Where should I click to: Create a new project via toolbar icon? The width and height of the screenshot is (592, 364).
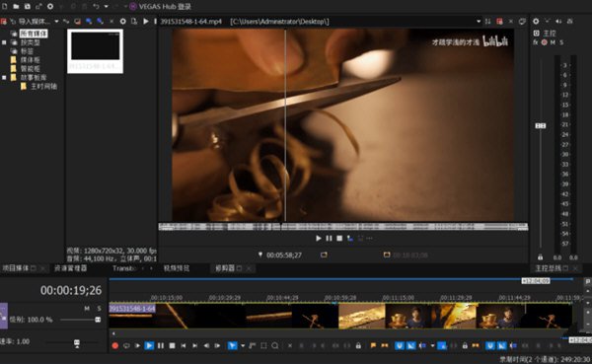[5, 7]
